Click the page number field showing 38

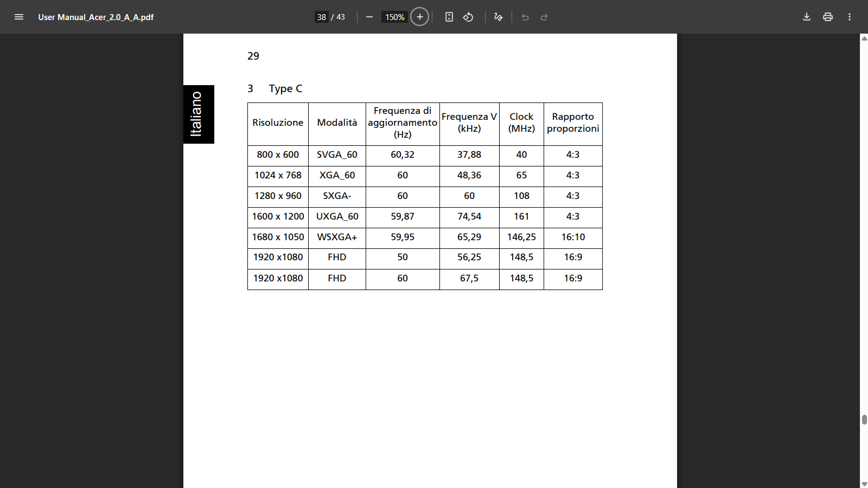tap(322, 17)
